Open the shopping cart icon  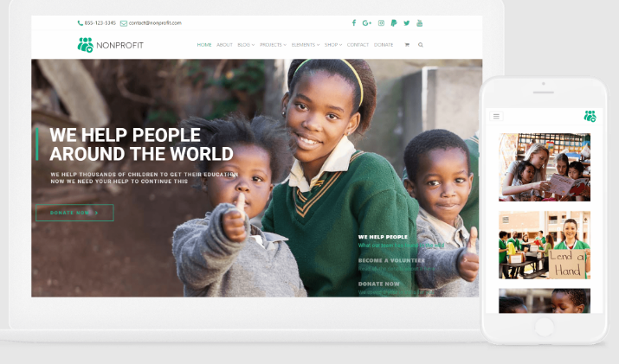coord(407,45)
